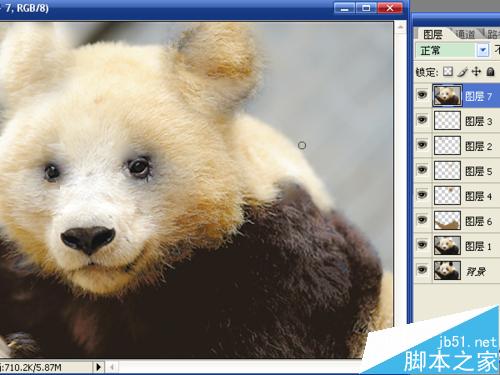This screenshot has height=375, width=500.
Task: Minimize the document window
Action: [x=345, y=8]
